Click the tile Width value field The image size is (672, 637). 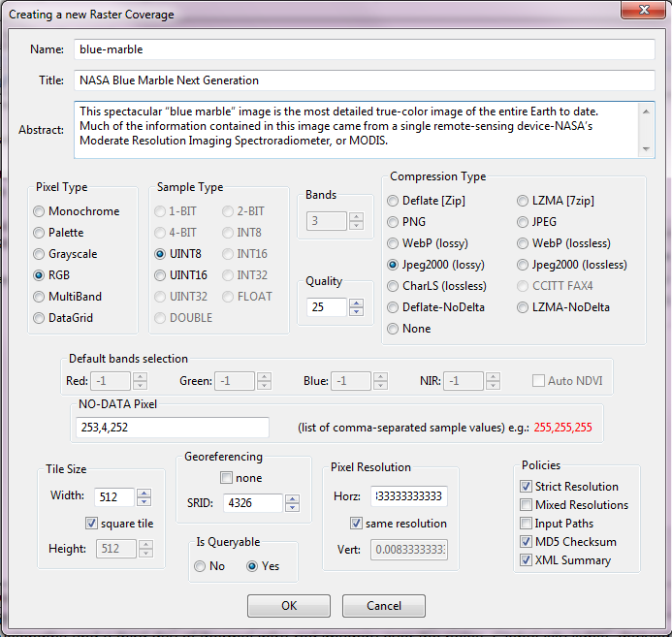coord(114,497)
